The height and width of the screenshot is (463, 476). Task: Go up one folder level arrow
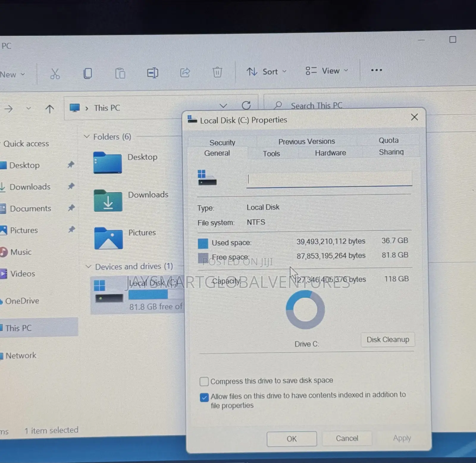pos(50,109)
